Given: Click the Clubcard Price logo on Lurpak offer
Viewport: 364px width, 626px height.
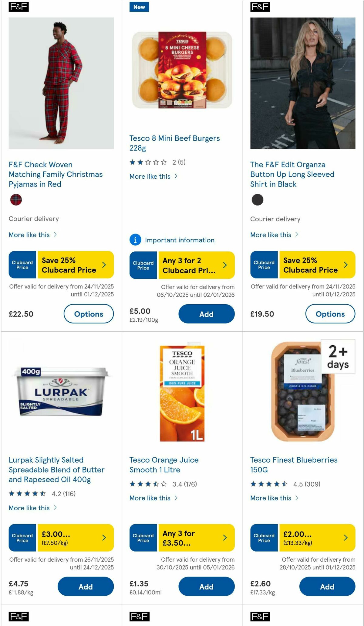Looking at the screenshot, I should click(x=22, y=538).
